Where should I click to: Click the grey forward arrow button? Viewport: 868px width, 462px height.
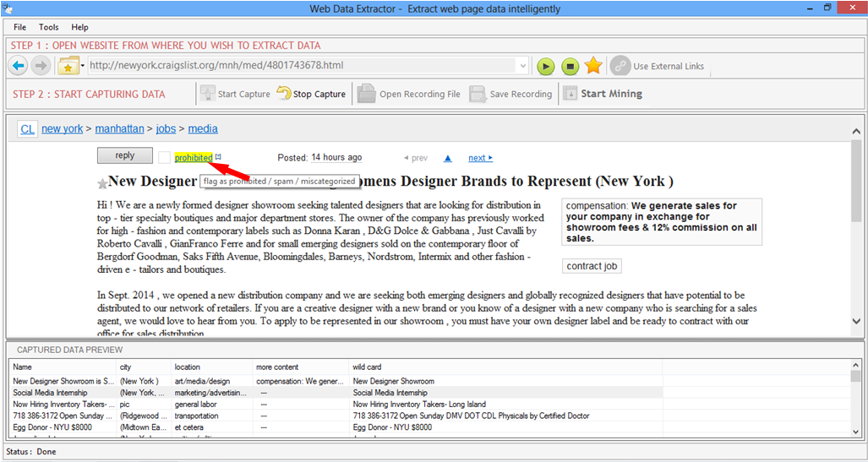tap(41, 66)
